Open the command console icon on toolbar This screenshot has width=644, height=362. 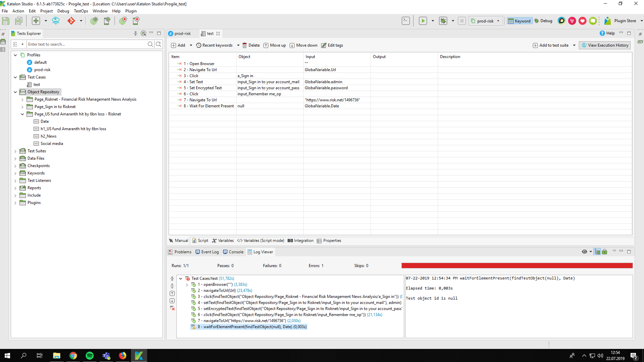click(405, 20)
